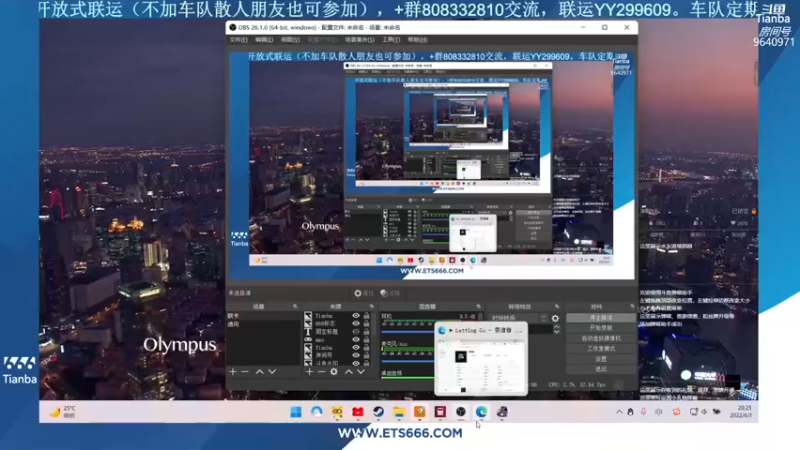Show the hidden 固定标题 text source

click(356, 332)
